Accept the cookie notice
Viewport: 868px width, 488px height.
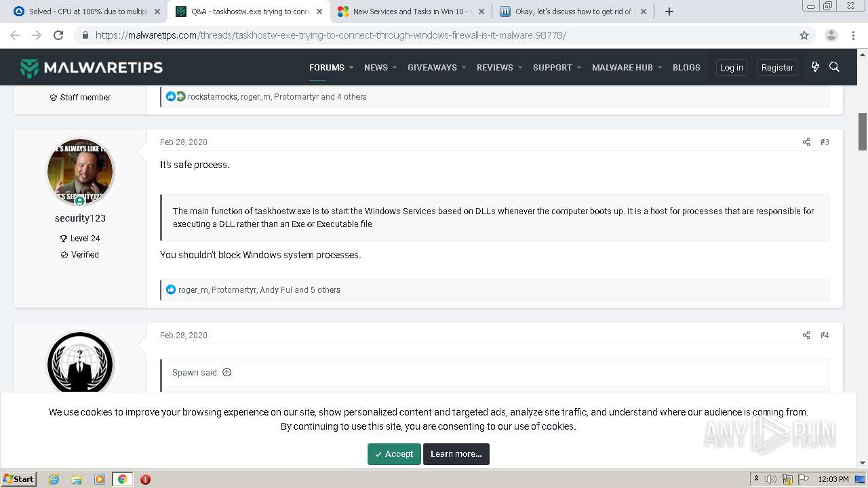(394, 454)
